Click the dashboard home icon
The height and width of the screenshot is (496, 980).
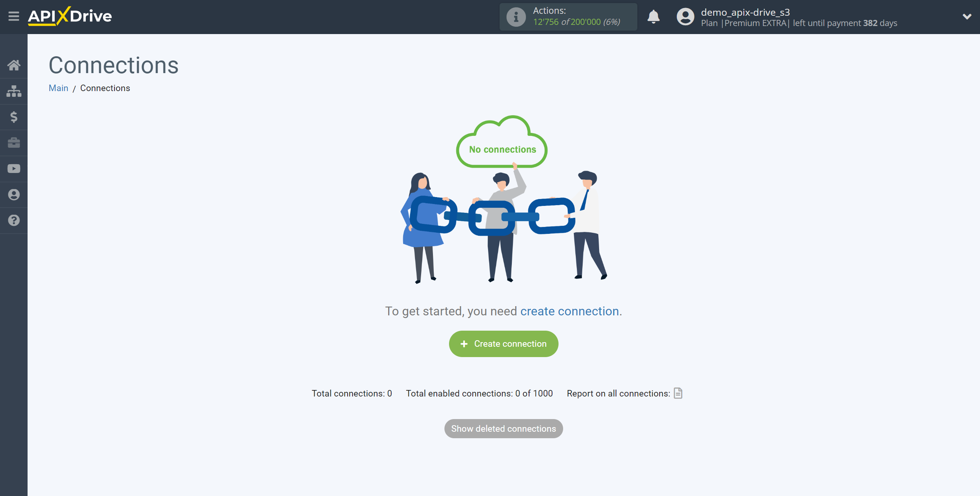pos(14,65)
